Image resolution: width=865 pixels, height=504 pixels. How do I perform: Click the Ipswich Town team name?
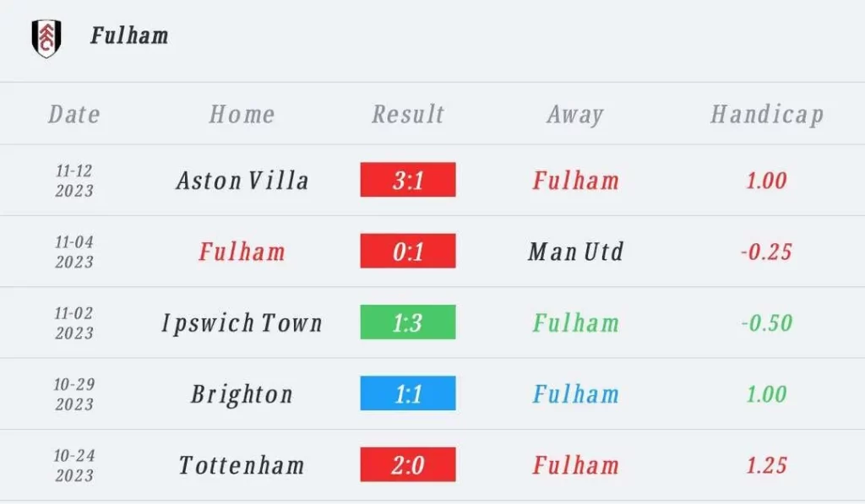[x=242, y=323]
